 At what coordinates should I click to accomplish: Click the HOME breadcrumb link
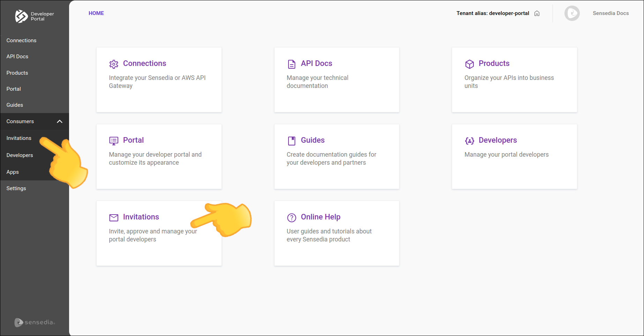(96, 13)
